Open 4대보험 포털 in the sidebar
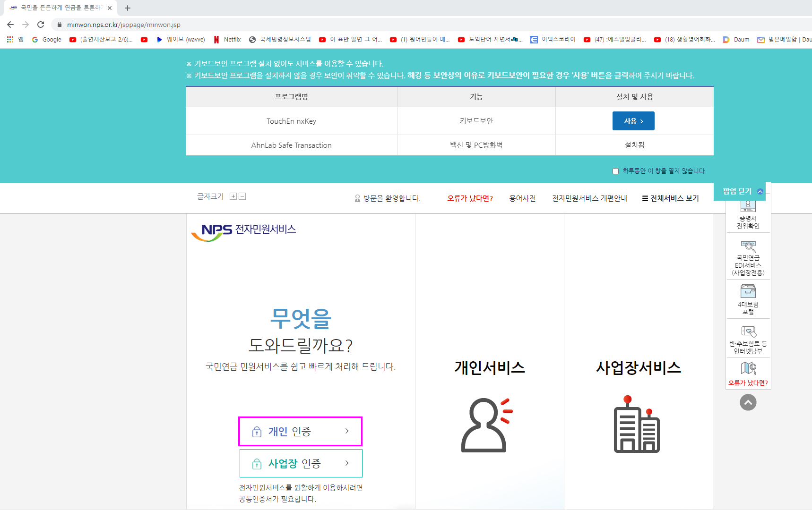 (748, 299)
